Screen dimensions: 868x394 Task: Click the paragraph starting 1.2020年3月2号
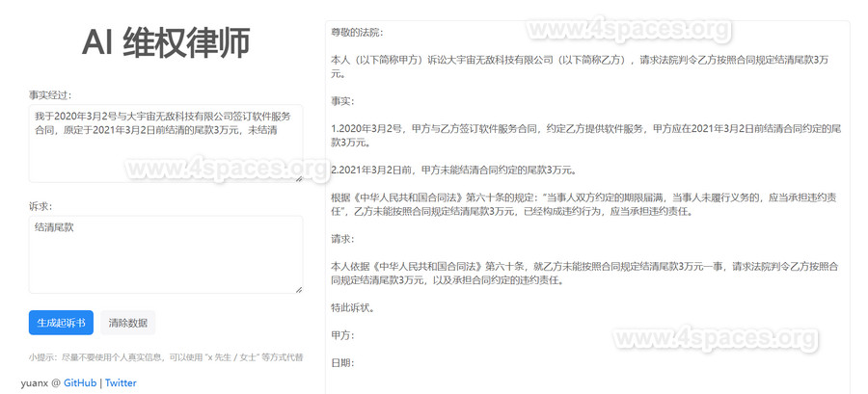585,135
